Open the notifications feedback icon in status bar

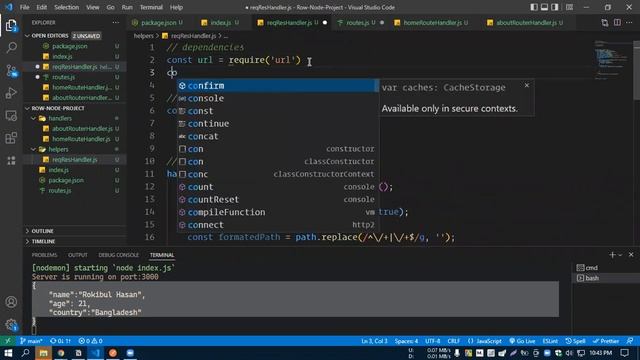point(630,341)
